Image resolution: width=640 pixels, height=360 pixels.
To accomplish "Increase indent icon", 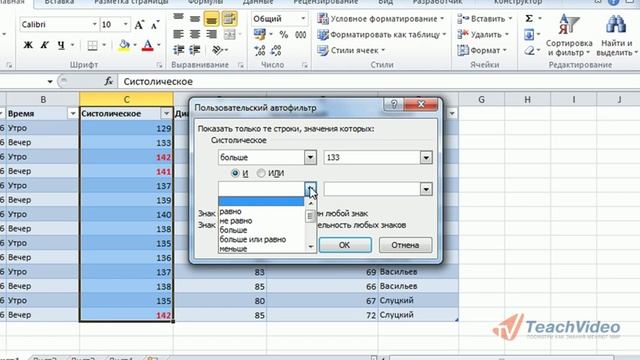I will tap(195, 50).
